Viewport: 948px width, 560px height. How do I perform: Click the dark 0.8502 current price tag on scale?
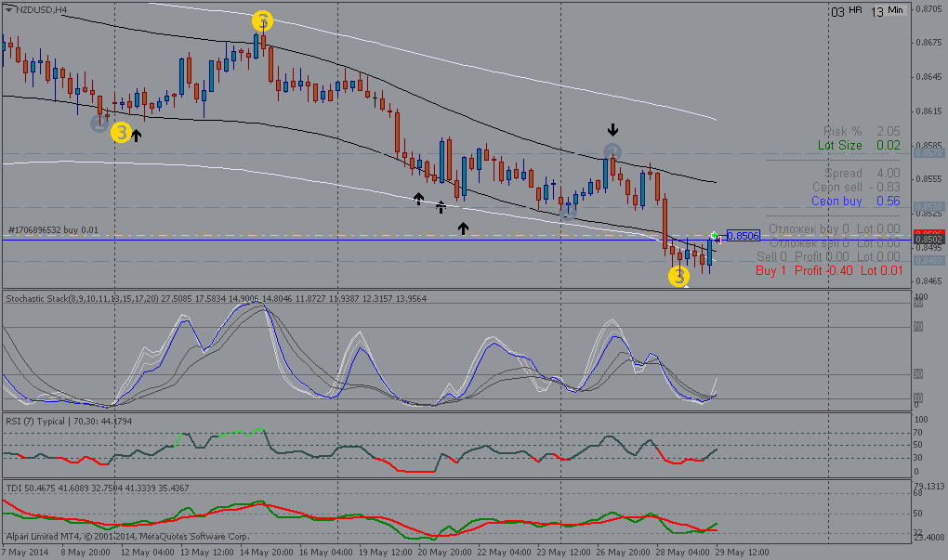(928, 240)
